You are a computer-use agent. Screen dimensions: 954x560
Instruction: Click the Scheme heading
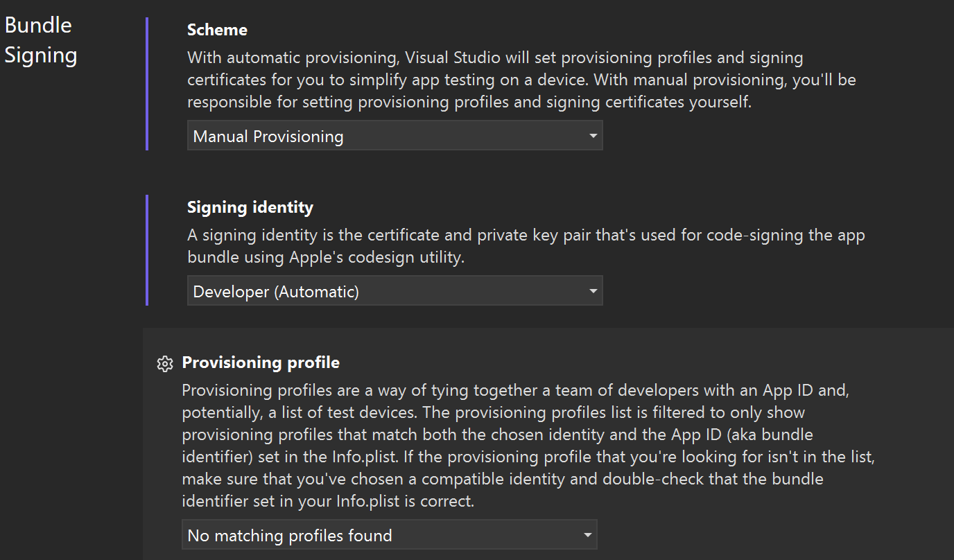pos(217,30)
